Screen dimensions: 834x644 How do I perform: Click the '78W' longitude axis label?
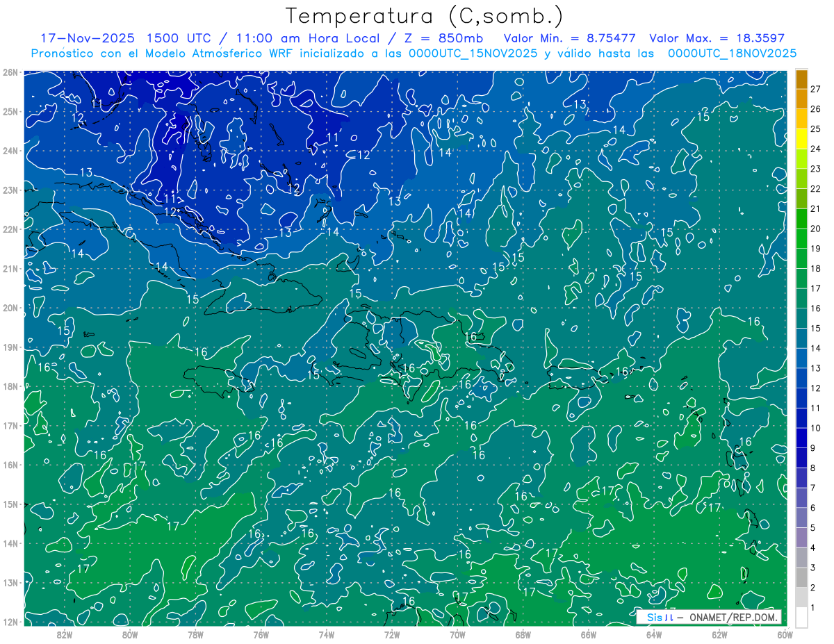coord(195,634)
